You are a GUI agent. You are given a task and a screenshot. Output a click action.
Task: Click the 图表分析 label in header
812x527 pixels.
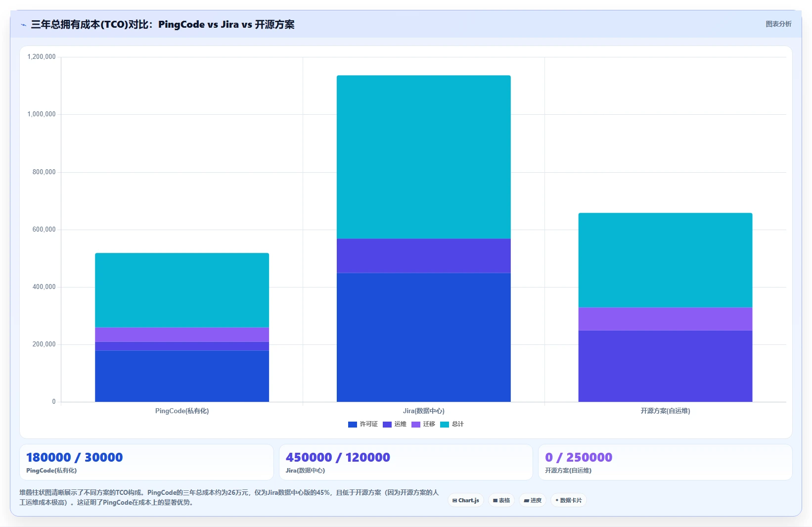pyautogui.click(x=778, y=24)
